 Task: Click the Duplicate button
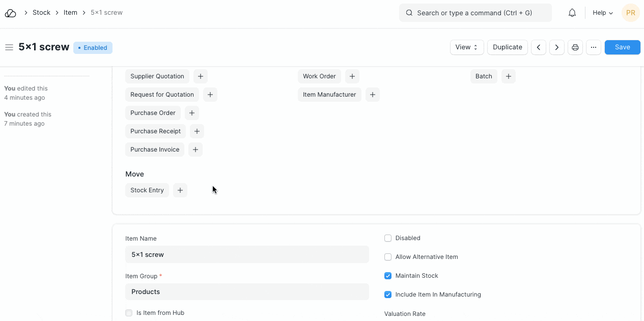(507, 47)
